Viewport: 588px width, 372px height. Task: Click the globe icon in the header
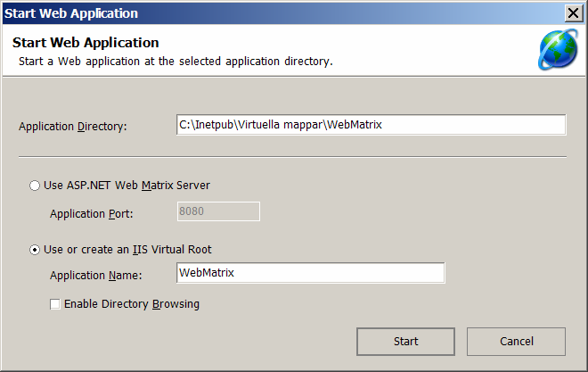click(558, 50)
